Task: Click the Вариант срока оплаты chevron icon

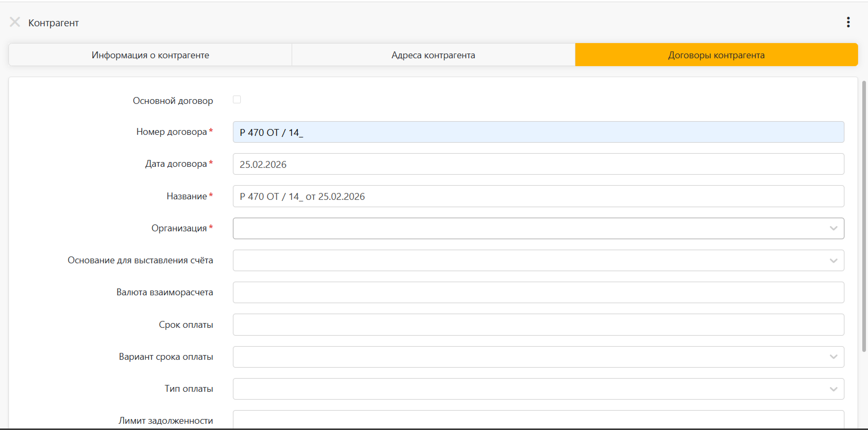Action: 833,357
